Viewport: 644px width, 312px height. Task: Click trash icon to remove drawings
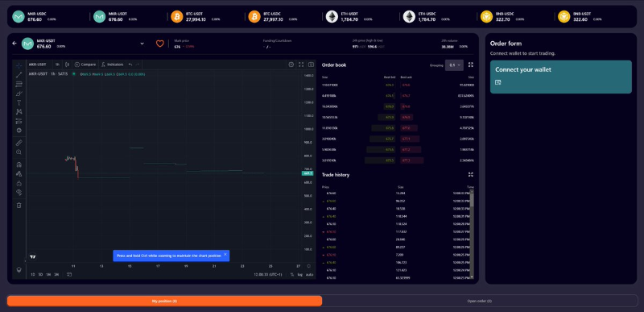[19, 205]
